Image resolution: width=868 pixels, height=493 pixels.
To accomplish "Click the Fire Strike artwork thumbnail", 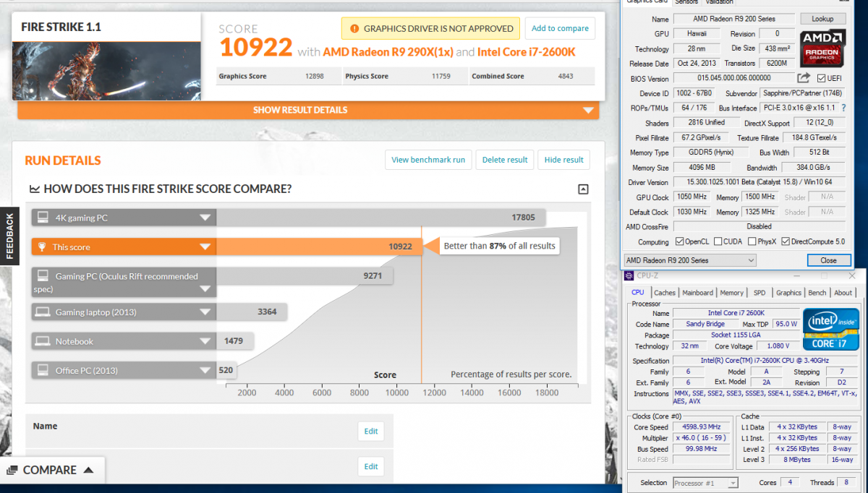I will (x=106, y=71).
